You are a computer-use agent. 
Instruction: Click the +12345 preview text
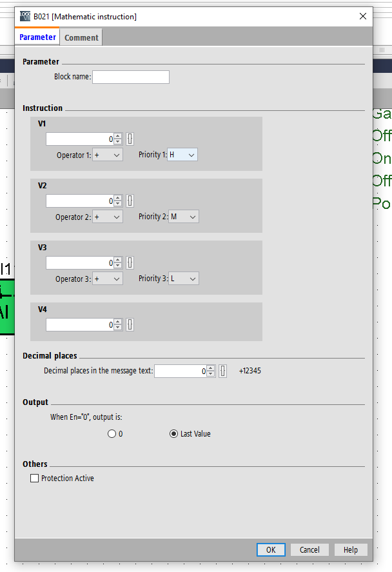250,371
